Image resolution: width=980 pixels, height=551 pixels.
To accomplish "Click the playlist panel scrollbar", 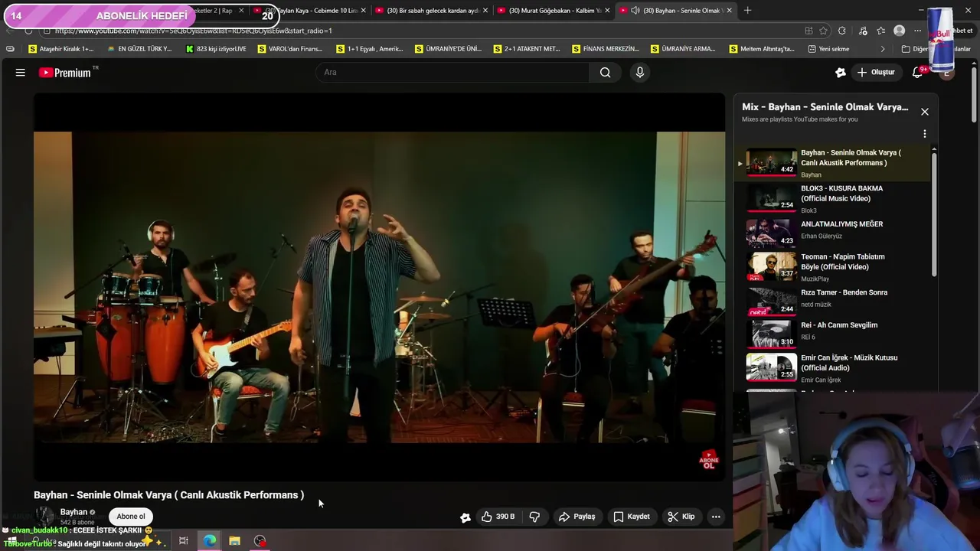I will [x=934, y=214].
